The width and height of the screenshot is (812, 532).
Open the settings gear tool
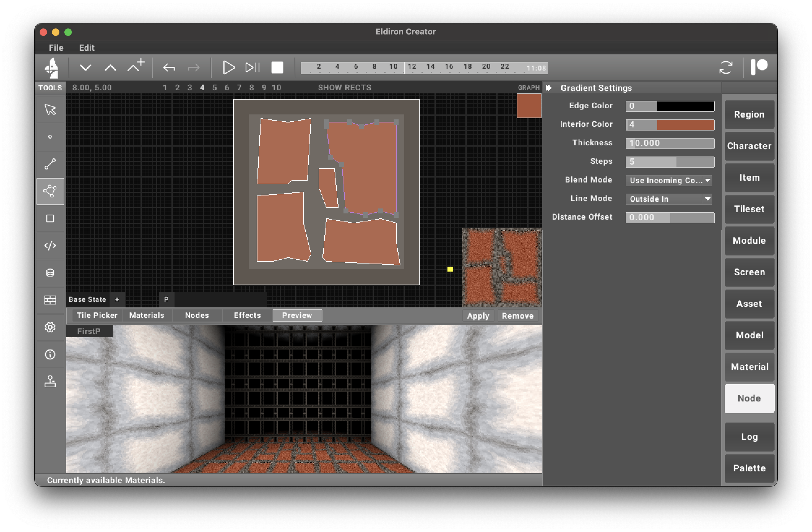[50, 327]
